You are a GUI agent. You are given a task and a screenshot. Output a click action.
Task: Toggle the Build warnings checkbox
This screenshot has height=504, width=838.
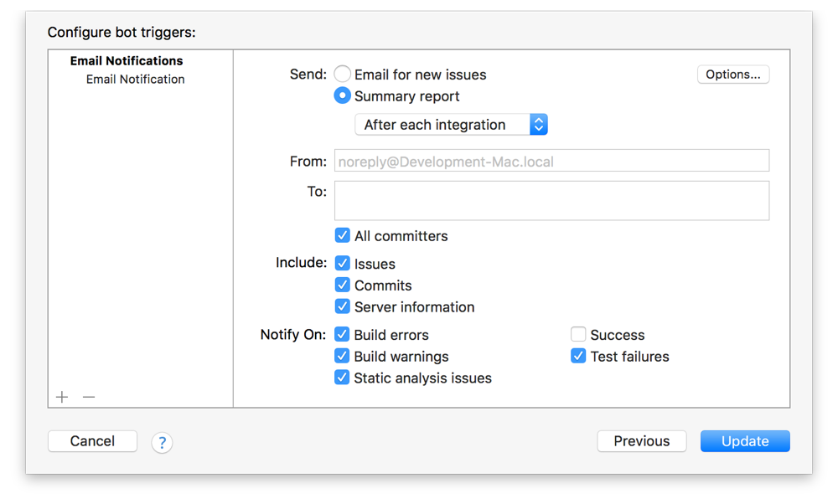pos(343,357)
